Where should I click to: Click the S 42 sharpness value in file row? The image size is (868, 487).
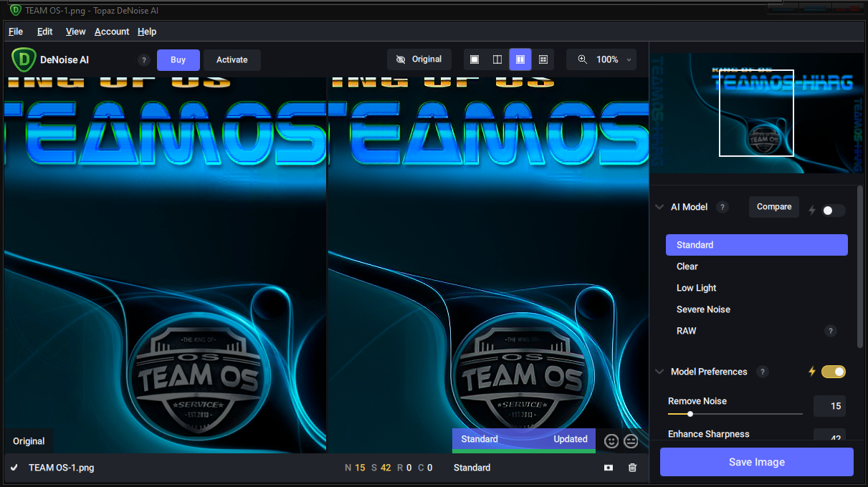(381, 468)
